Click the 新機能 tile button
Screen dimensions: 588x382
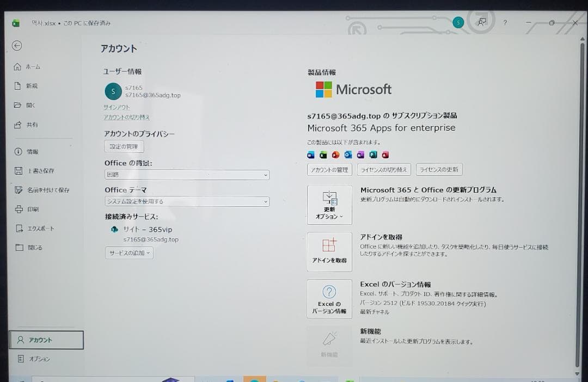coord(329,346)
